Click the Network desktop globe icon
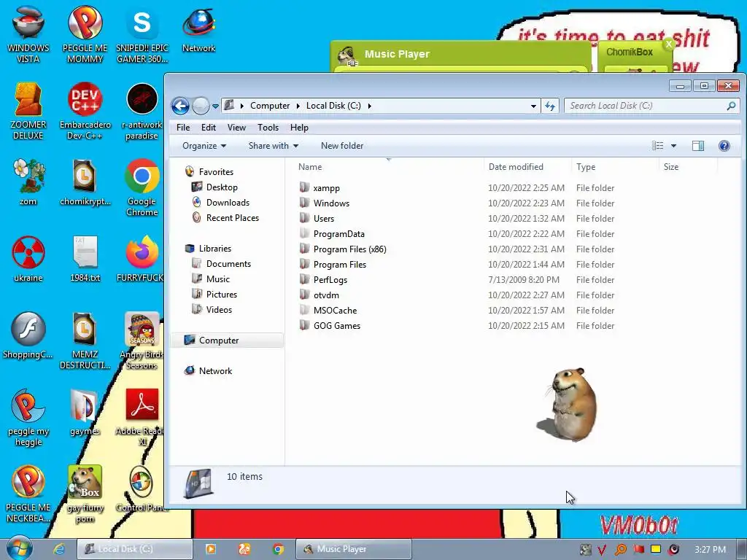The width and height of the screenshot is (747, 560). tap(198, 28)
